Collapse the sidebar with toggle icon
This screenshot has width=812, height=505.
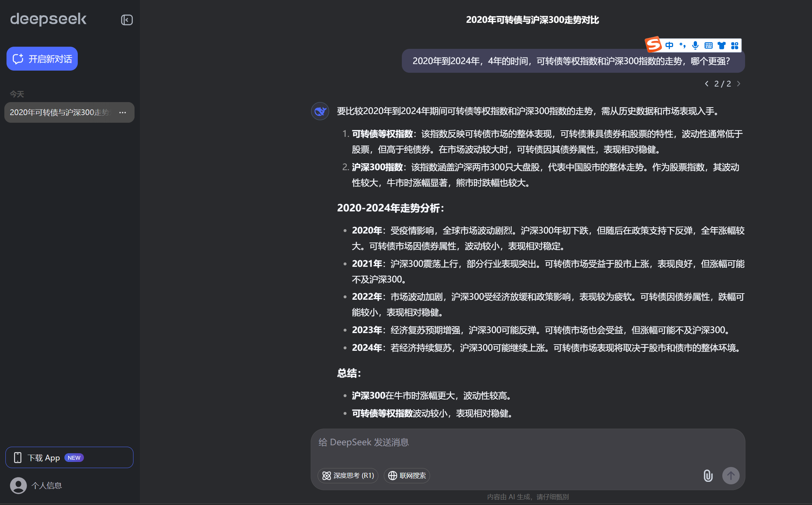[x=127, y=20]
